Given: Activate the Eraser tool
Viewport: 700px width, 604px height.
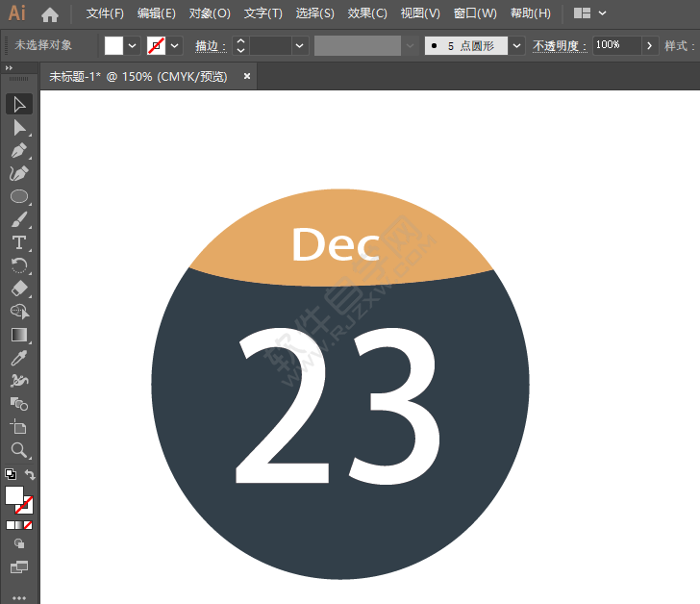Looking at the screenshot, I should 19,289.
